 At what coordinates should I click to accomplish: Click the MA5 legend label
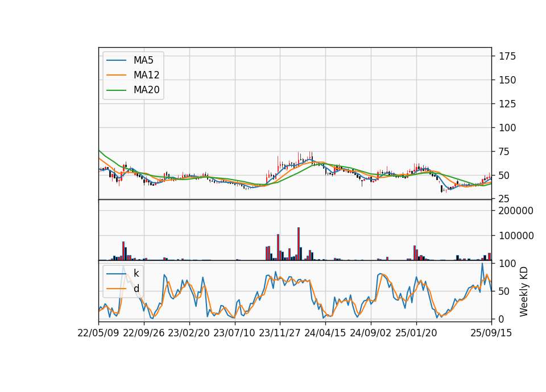click(143, 60)
